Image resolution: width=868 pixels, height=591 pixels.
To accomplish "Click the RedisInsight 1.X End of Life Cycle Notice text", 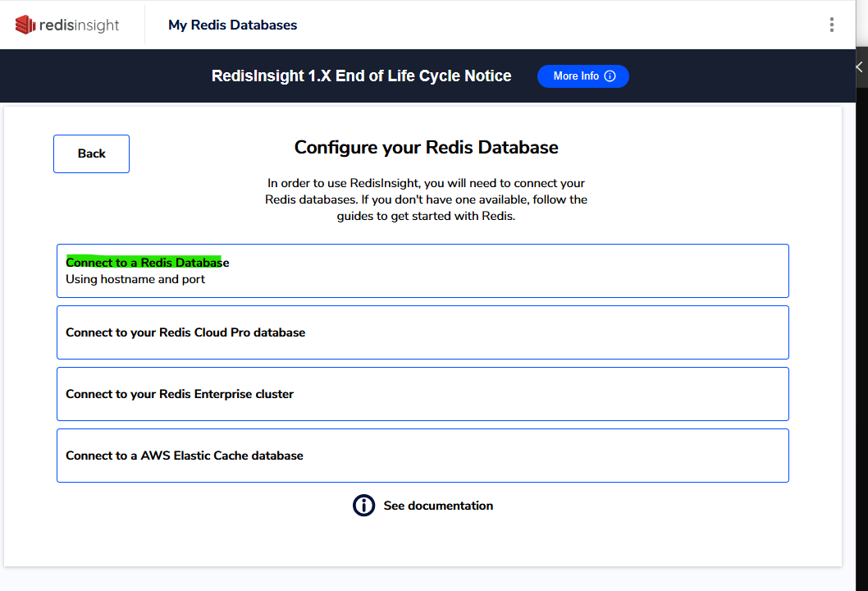I will pos(362,76).
